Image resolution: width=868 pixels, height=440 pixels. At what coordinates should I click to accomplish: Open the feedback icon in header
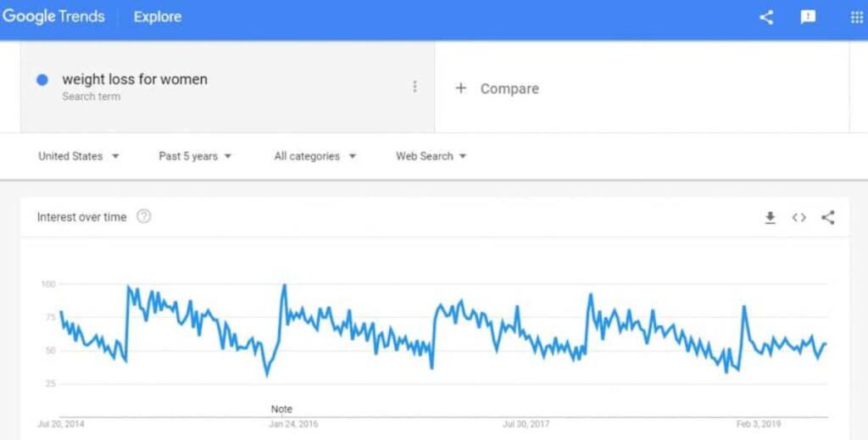click(808, 17)
